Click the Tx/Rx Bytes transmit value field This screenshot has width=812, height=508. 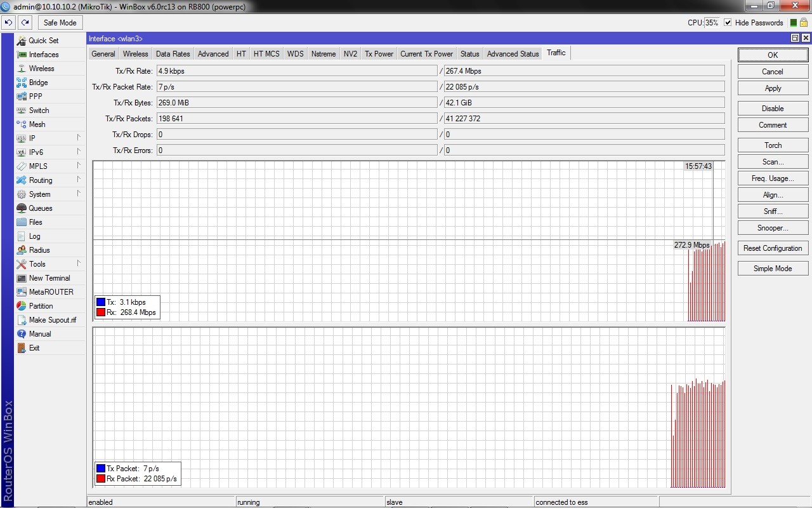point(296,102)
